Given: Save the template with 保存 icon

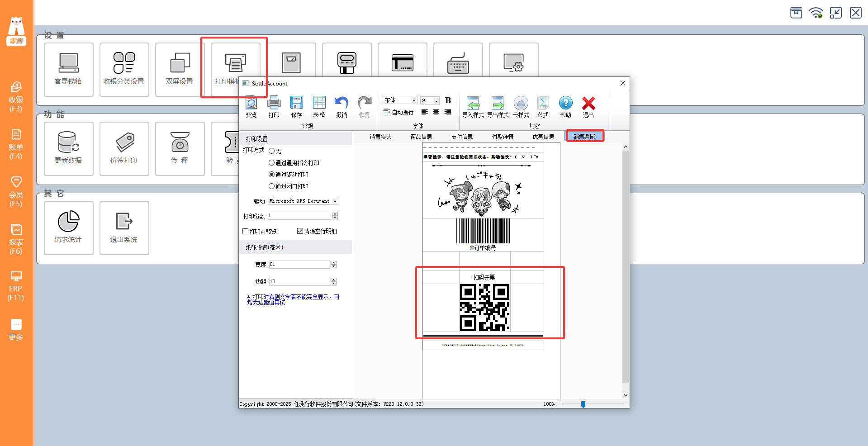Looking at the screenshot, I should pyautogui.click(x=297, y=107).
